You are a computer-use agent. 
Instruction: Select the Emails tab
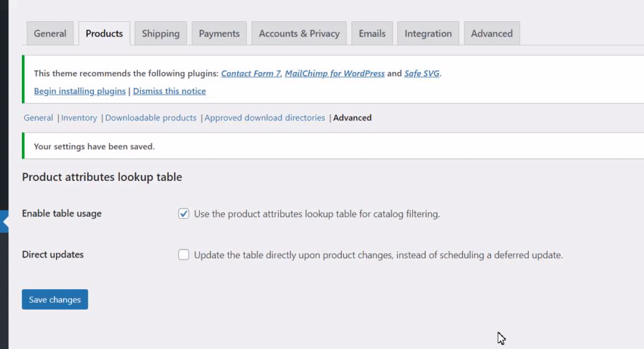(x=372, y=33)
